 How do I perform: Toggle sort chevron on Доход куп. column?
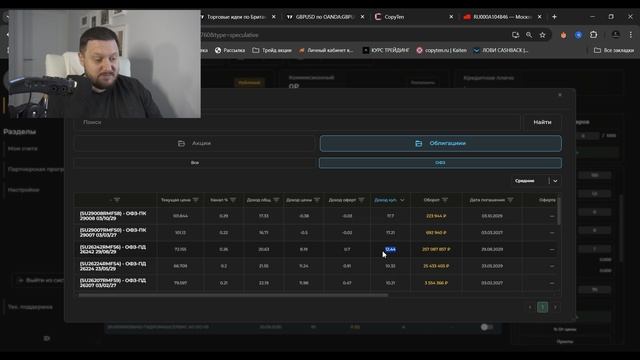tap(402, 200)
